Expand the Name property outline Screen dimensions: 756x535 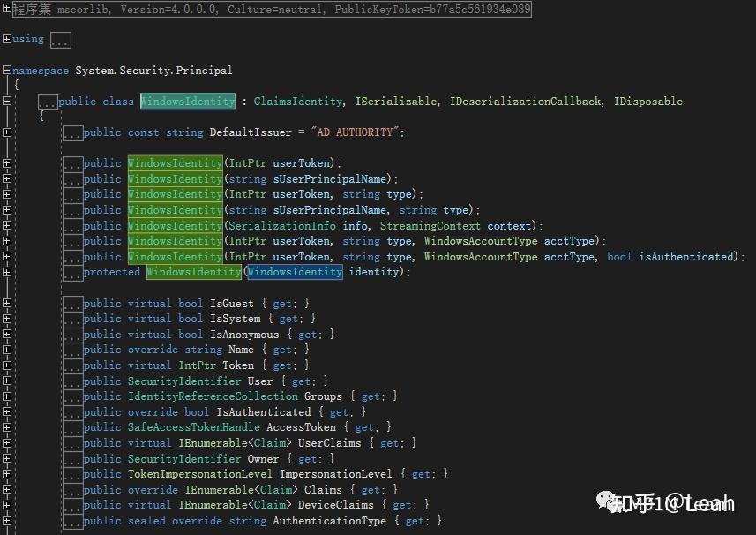pos(6,350)
